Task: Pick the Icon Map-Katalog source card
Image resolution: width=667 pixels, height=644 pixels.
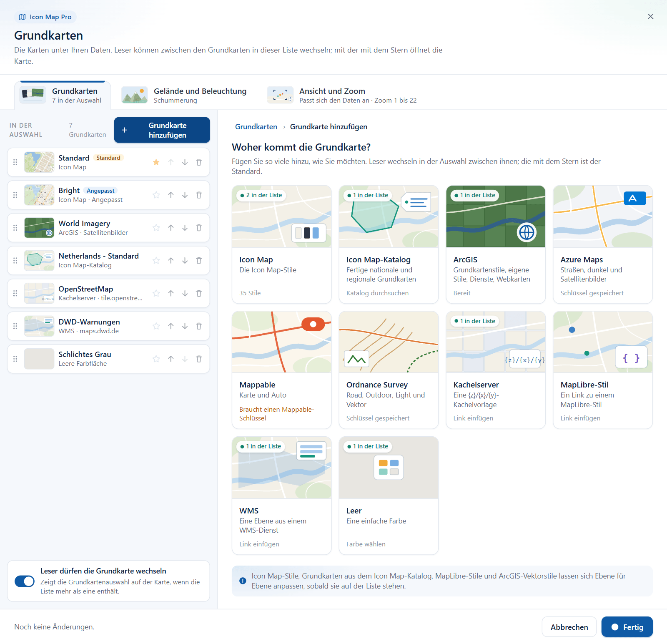Action: click(389, 244)
